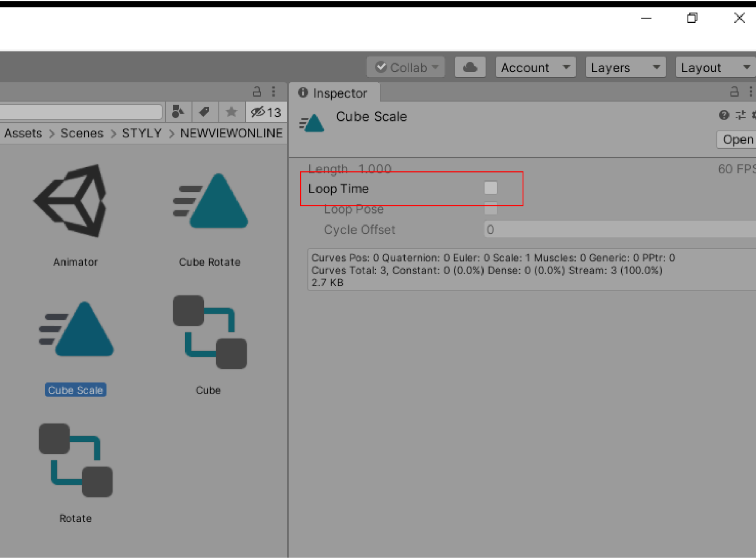Click the Cube Scale clip icon in Inspector header
The height and width of the screenshot is (558, 756).
click(312, 123)
